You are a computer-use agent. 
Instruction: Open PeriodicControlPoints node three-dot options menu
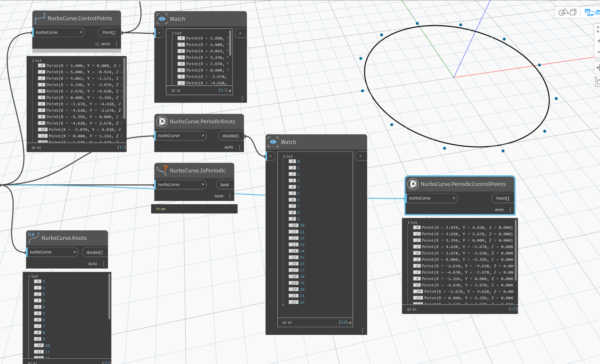[x=510, y=210]
